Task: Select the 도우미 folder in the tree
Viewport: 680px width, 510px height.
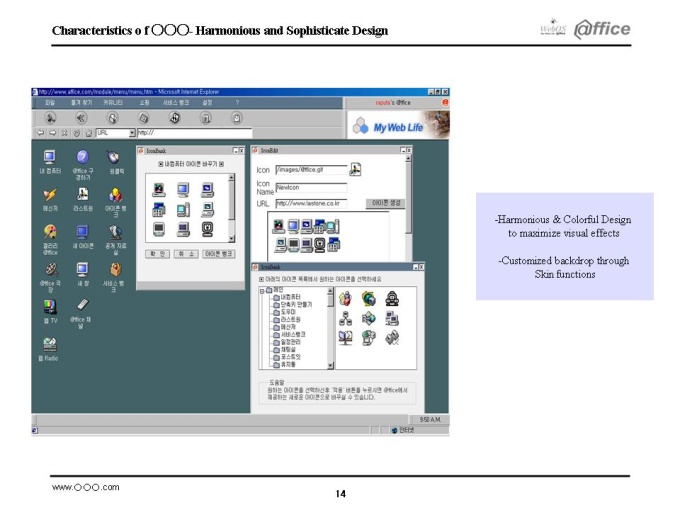Action: point(284,312)
